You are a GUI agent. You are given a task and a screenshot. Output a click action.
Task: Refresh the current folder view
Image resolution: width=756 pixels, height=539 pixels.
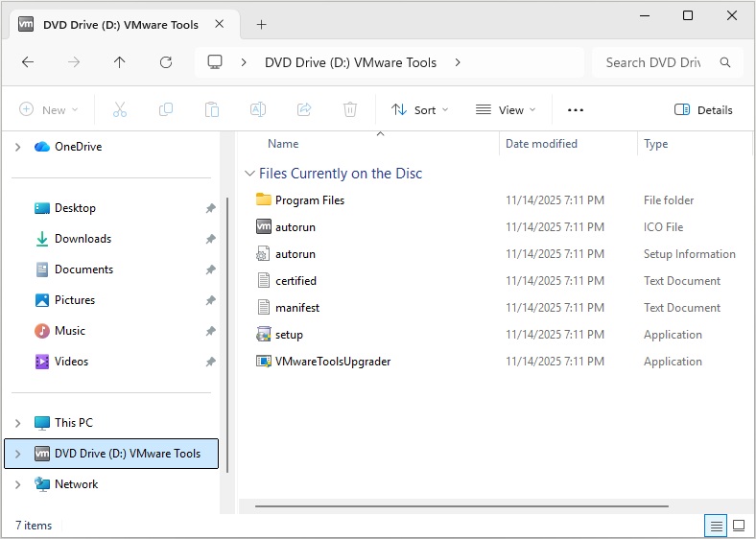(166, 62)
